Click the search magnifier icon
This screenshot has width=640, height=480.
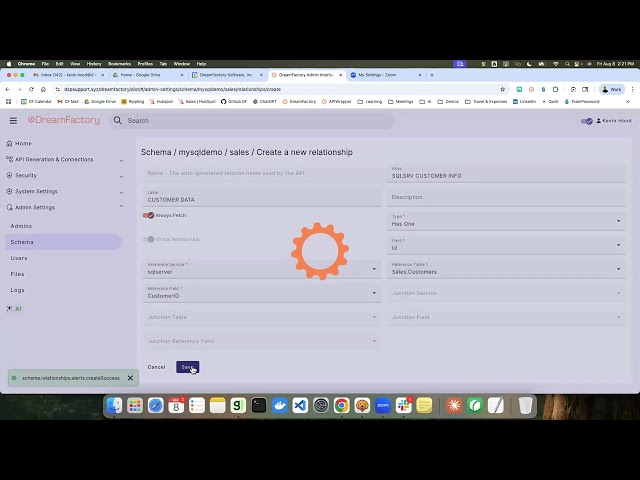click(118, 120)
